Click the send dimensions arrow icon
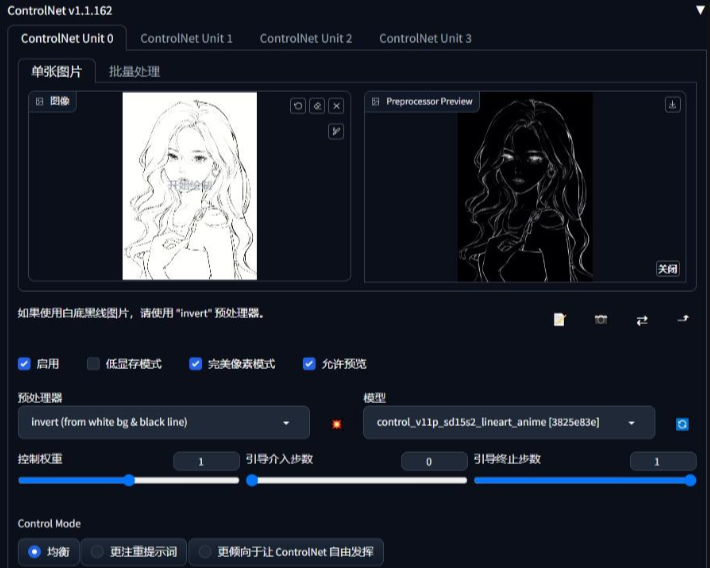Image resolution: width=710 pixels, height=568 pixels. click(x=683, y=319)
